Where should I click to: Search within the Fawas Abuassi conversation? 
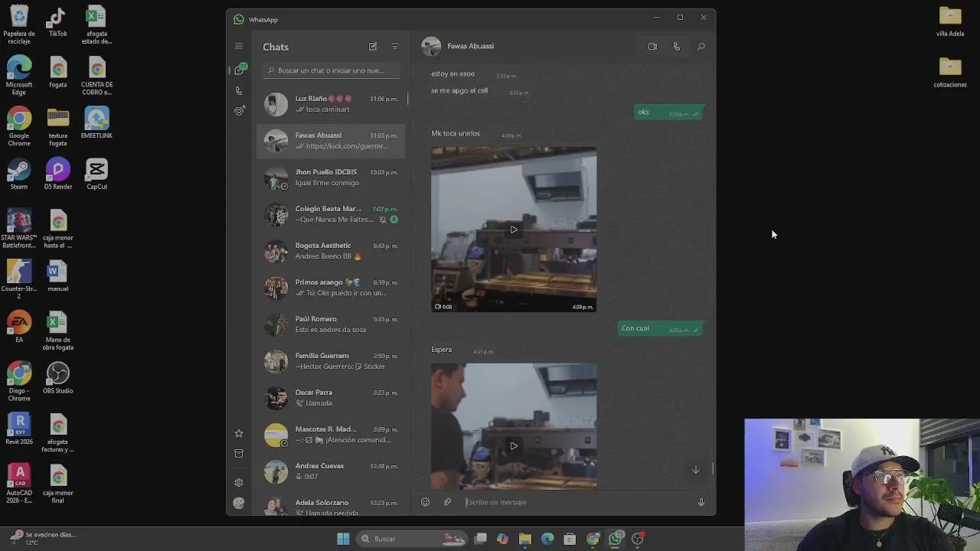[701, 47]
